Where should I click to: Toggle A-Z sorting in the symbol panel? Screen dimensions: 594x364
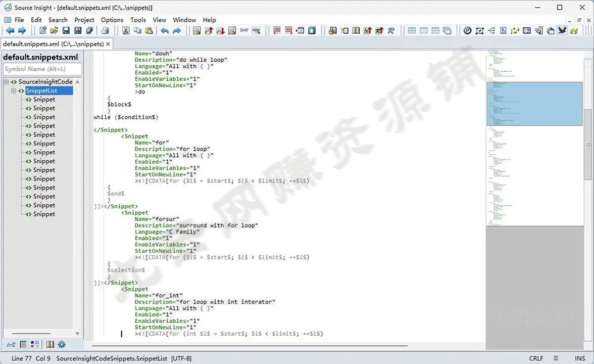pyautogui.click(x=11, y=345)
